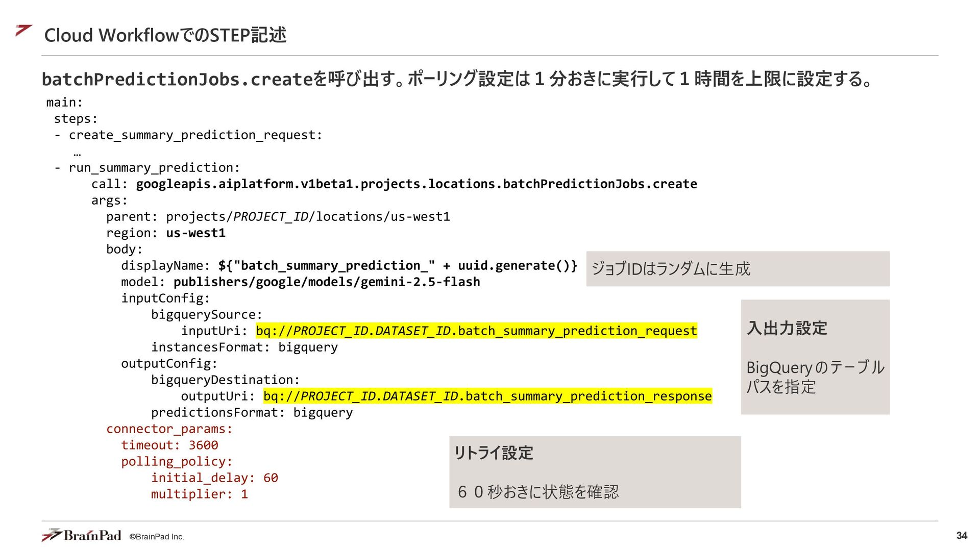This screenshot has height=551, width=980.
Task: Click the 'args:' line
Action: pyautogui.click(x=109, y=201)
